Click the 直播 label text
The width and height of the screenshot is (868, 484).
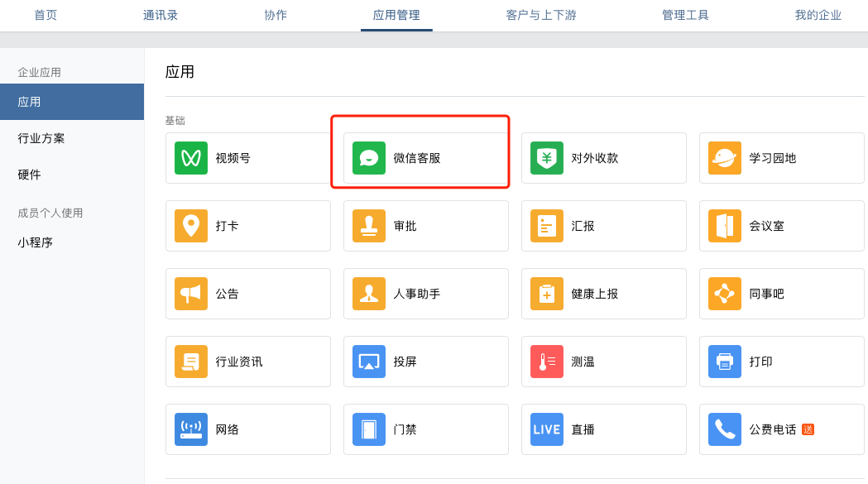click(583, 429)
